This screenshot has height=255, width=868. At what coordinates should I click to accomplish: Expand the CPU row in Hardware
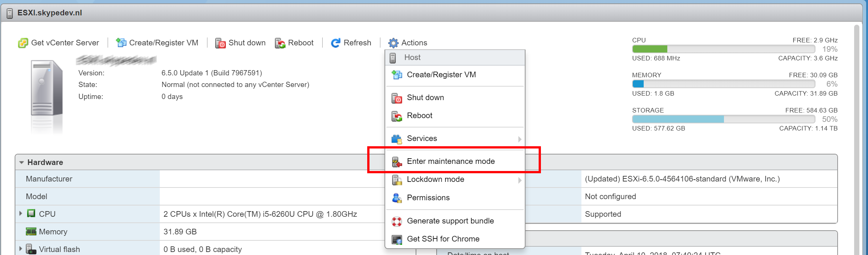coord(21,213)
